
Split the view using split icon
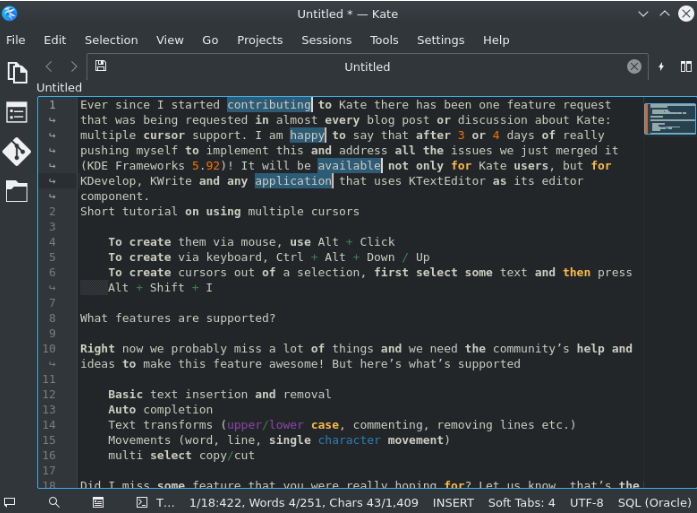pos(686,67)
